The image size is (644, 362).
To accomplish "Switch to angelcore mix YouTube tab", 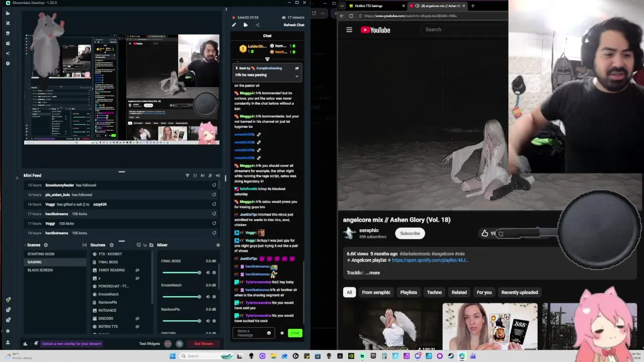I will [437, 6].
